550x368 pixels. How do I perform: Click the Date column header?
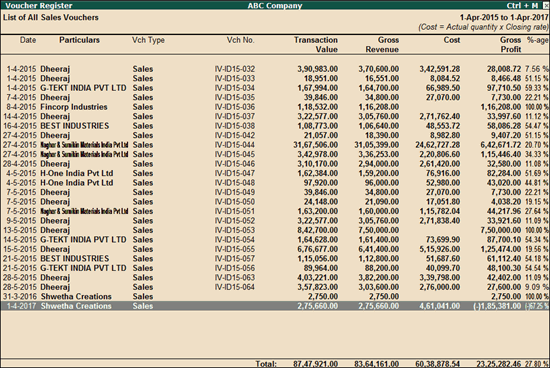(28, 40)
